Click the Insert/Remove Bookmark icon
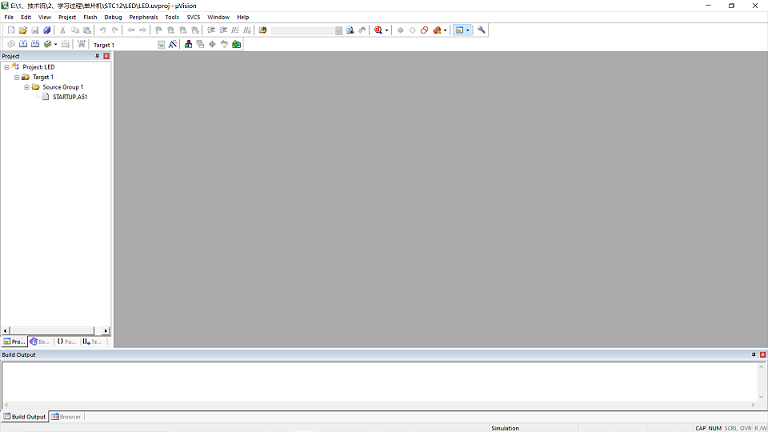This screenshot has height=432, width=768. pos(159,30)
